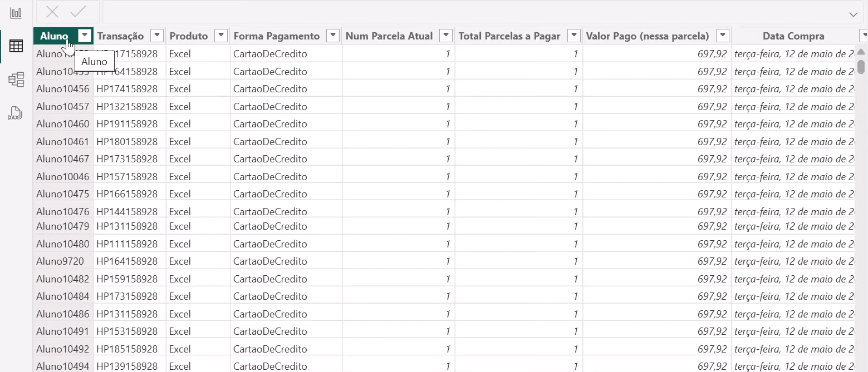868x372 pixels.
Task: Open the Aluno column filter dropdown
Action: point(85,36)
